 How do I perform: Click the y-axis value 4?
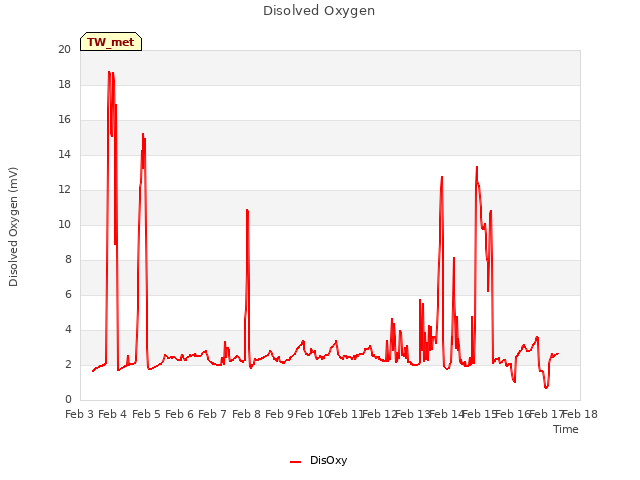pyautogui.click(x=68, y=329)
